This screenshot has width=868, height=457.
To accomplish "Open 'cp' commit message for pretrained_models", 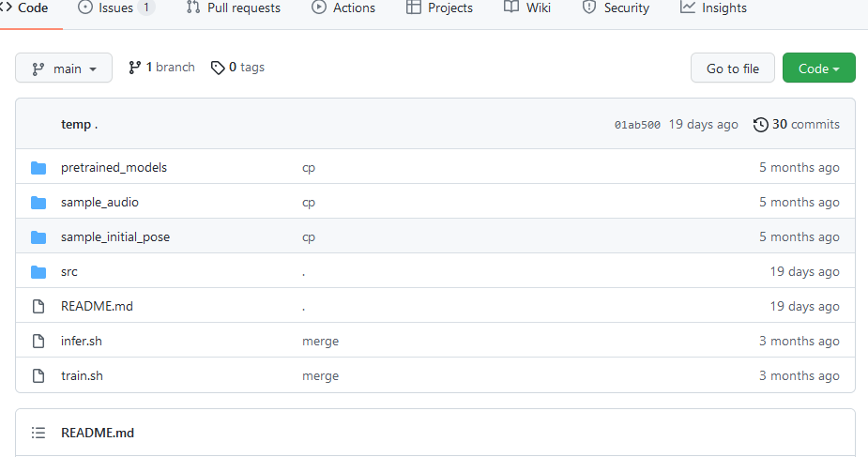I will click(309, 168).
